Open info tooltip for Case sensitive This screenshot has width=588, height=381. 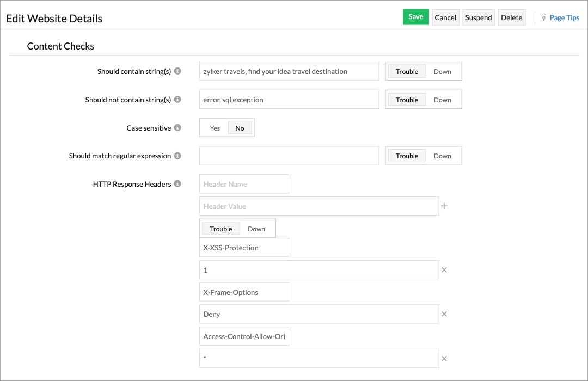click(178, 127)
